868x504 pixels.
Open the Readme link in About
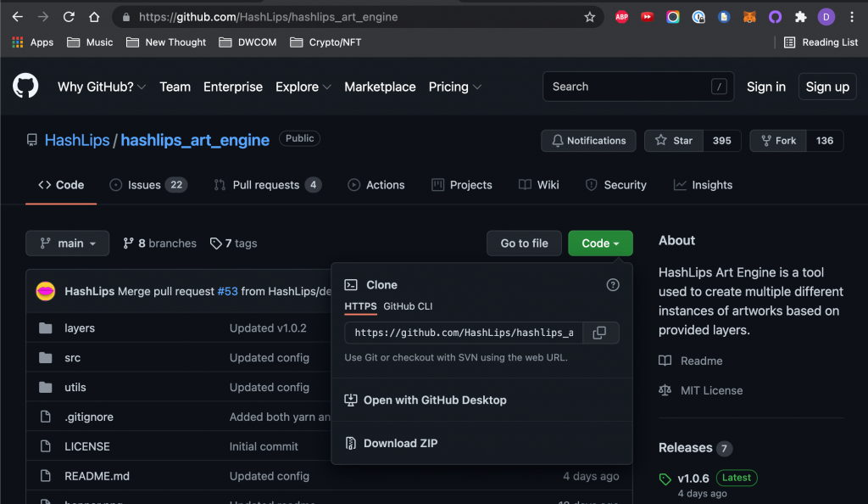[691, 361]
